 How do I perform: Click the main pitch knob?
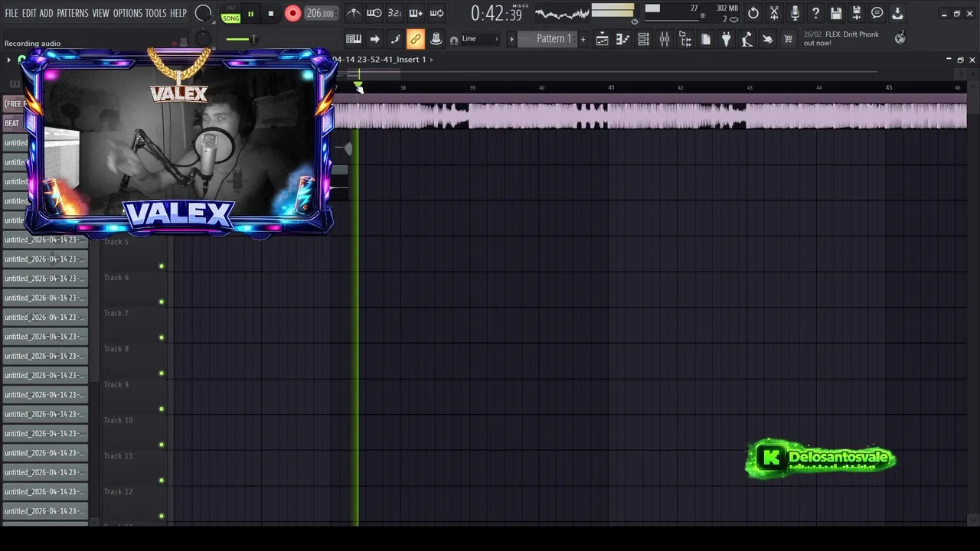(203, 38)
